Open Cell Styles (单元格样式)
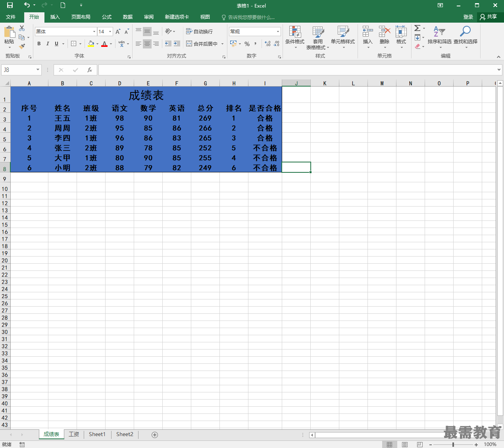Screen dimensions: 504x448 (x=343, y=38)
